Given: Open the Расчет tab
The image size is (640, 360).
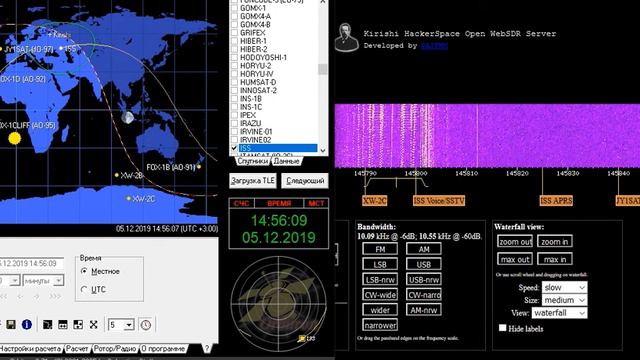Looking at the screenshot, I should pos(77,349).
